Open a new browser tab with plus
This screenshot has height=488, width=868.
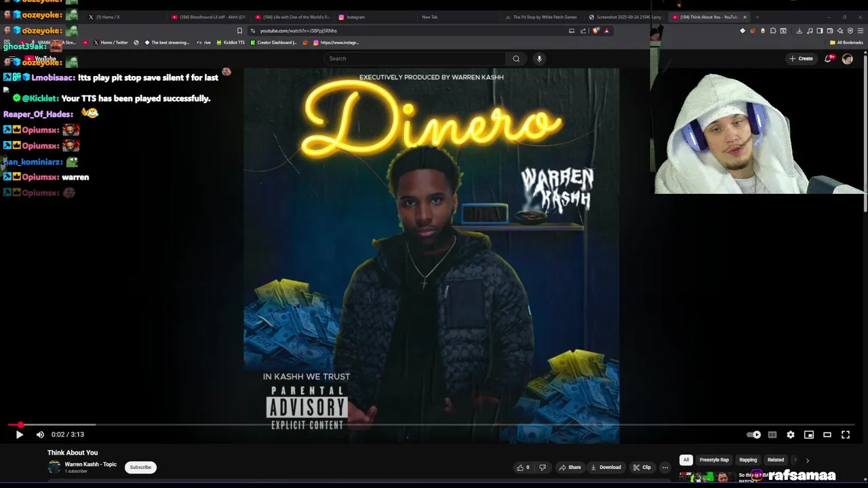tap(757, 17)
